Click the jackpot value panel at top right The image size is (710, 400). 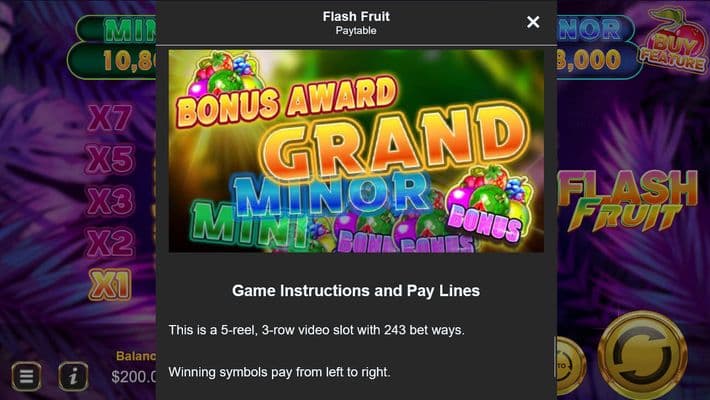click(600, 60)
